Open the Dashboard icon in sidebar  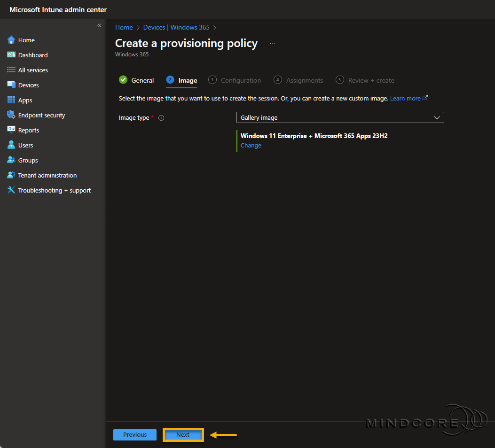click(11, 55)
